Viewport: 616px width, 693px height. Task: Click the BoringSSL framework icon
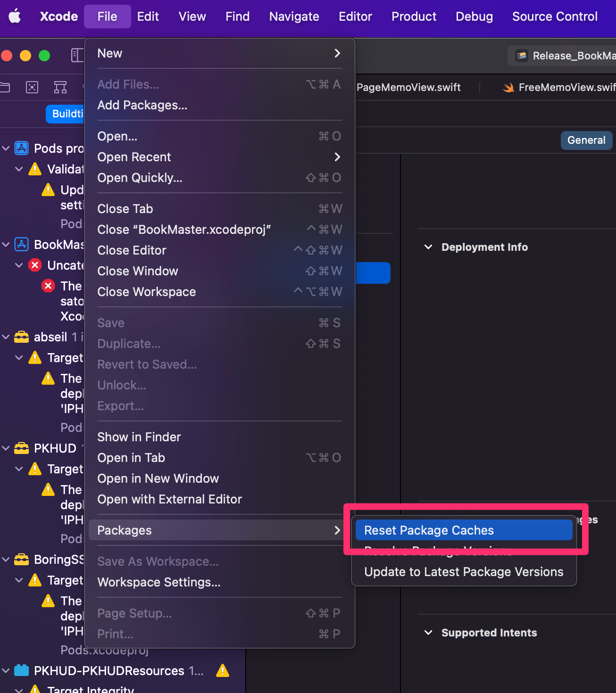(21, 559)
